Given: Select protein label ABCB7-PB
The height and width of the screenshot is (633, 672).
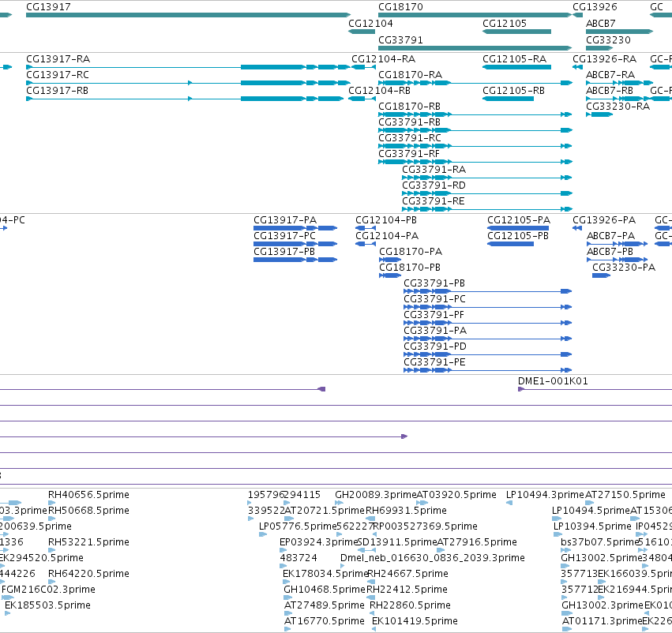Looking at the screenshot, I should [x=610, y=252].
